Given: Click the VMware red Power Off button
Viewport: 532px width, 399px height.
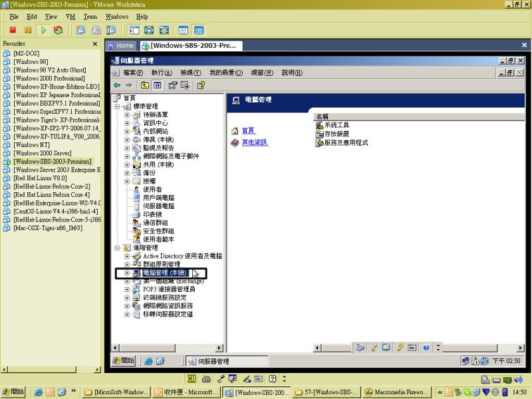Looking at the screenshot, I should (13, 30).
